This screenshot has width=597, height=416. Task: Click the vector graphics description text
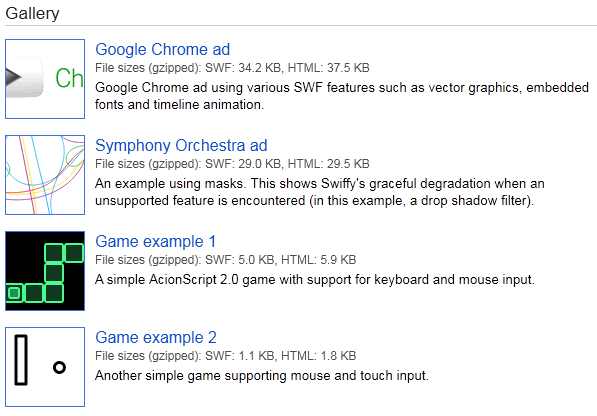coord(342,96)
